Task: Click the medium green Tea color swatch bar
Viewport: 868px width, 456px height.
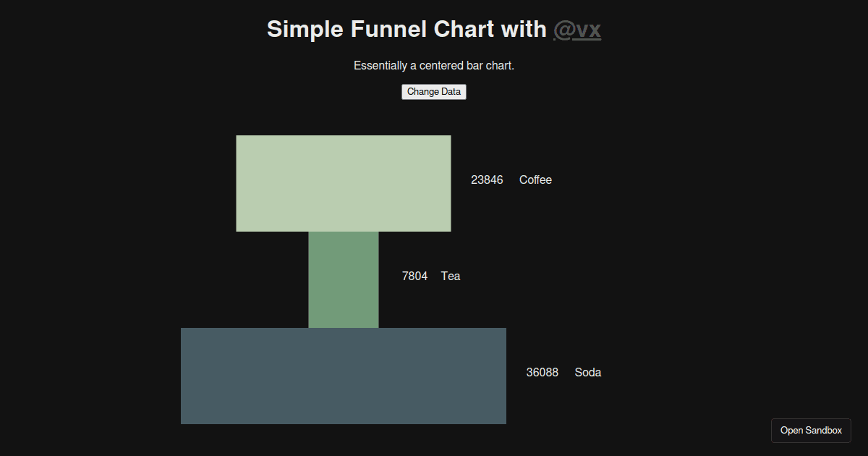Action: tap(343, 279)
